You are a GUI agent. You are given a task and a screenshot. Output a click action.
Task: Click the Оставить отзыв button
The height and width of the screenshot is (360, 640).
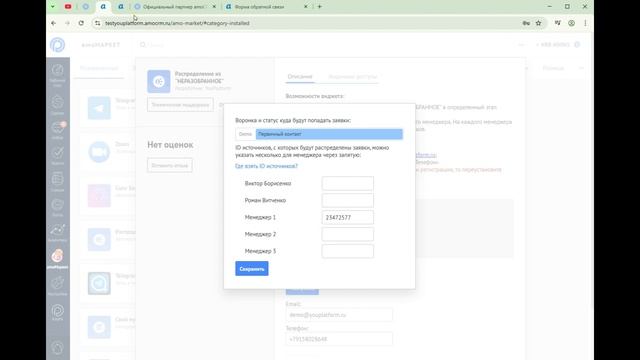(x=169, y=165)
